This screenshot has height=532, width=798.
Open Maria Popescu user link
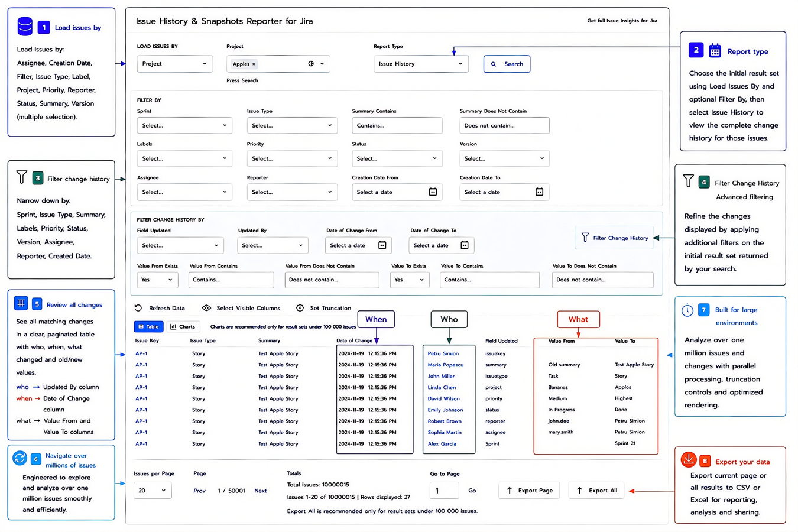click(446, 365)
